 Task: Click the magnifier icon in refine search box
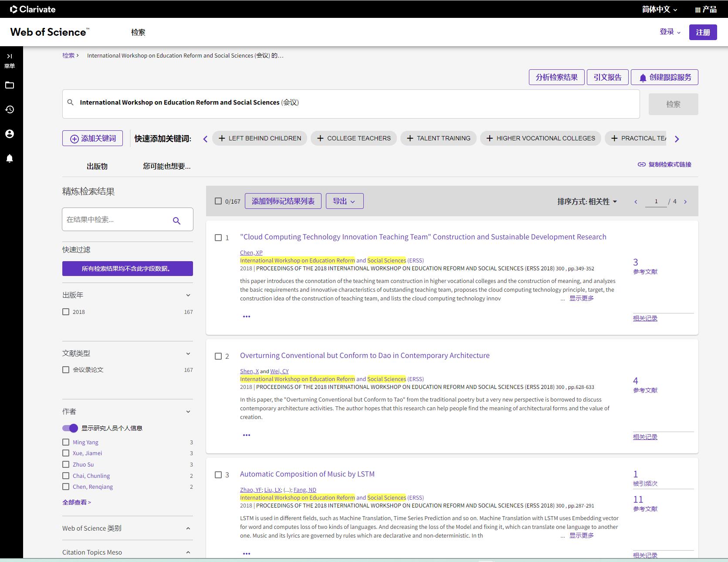tap(176, 221)
